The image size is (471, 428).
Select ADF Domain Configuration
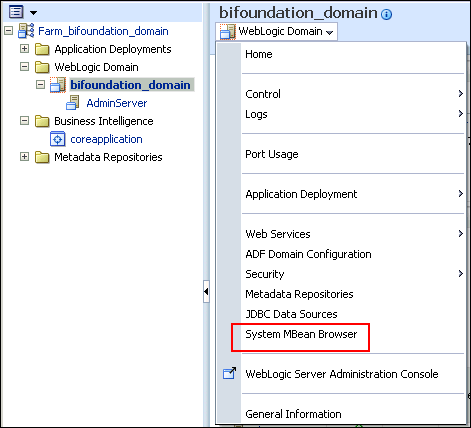coord(308,254)
